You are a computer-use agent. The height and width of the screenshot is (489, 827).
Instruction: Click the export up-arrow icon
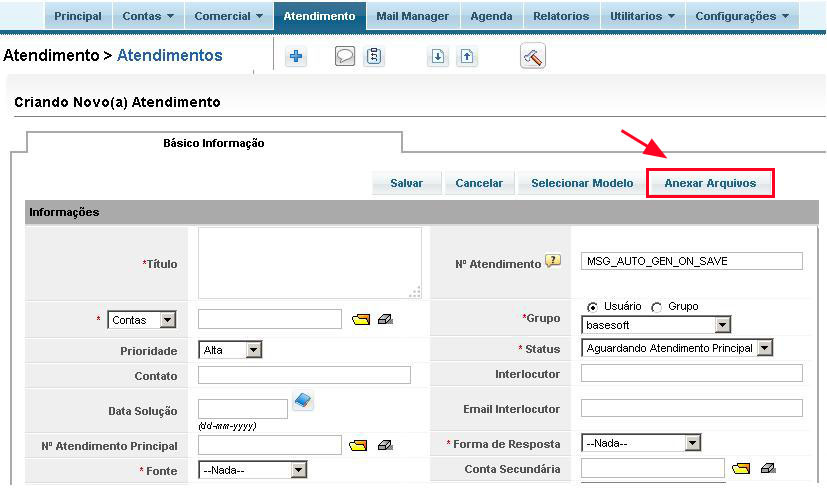click(467, 56)
